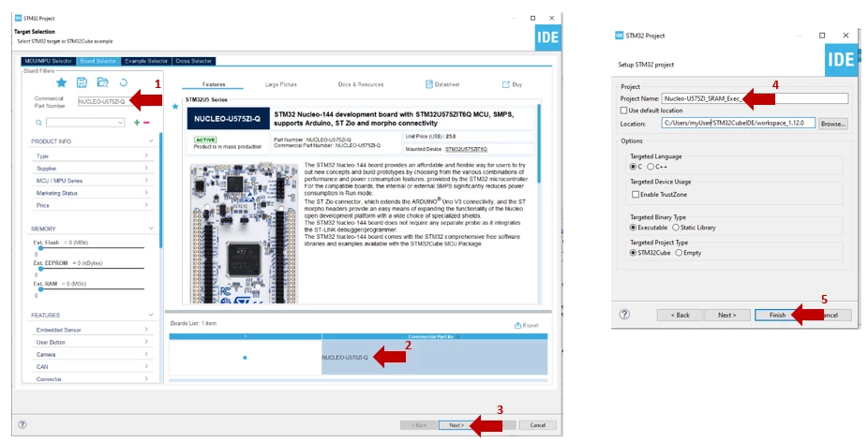Click Back in the Setup STM32 project dialog
Screen dimensions: 868x443
tap(680, 315)
